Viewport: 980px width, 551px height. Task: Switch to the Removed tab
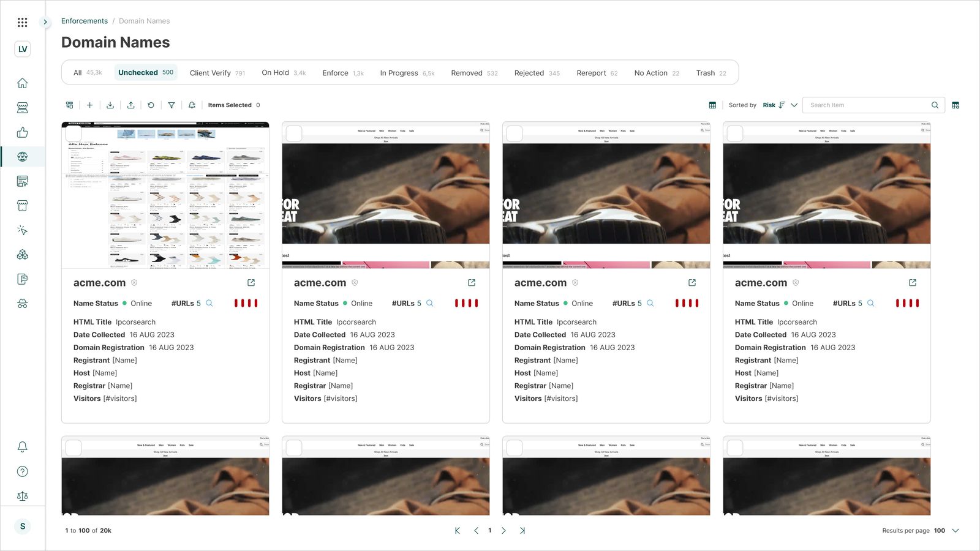[475, 73]
